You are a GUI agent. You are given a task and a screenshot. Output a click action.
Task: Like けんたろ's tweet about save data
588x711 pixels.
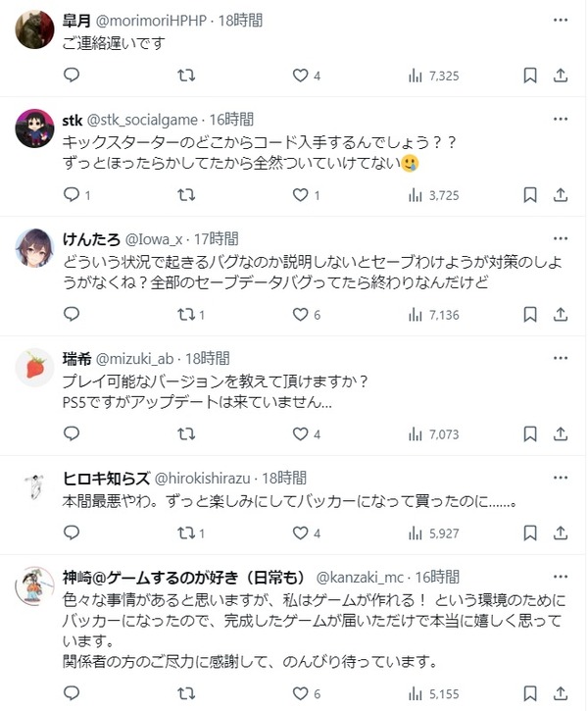(x=306, y=314)
